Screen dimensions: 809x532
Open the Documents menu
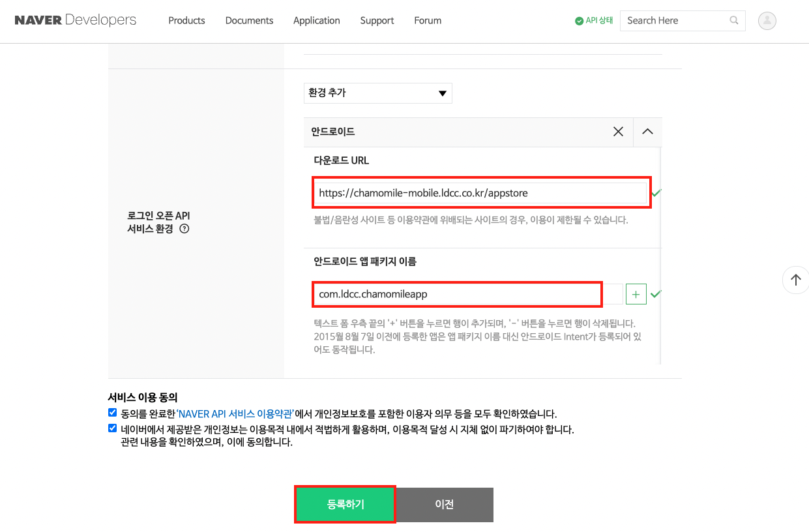[249, 21]
